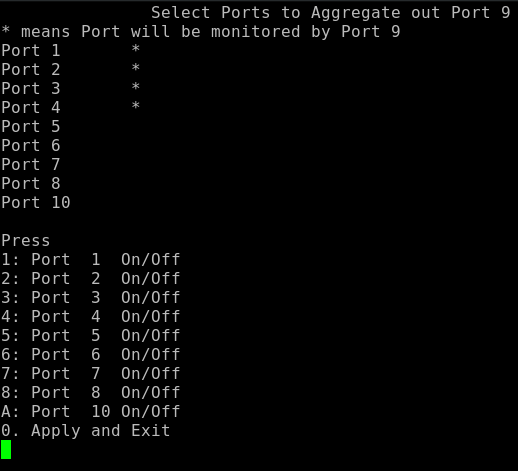Click the asterisk marker for Port 3
Viewport: 518px width, 471px height.
(135, 87)
